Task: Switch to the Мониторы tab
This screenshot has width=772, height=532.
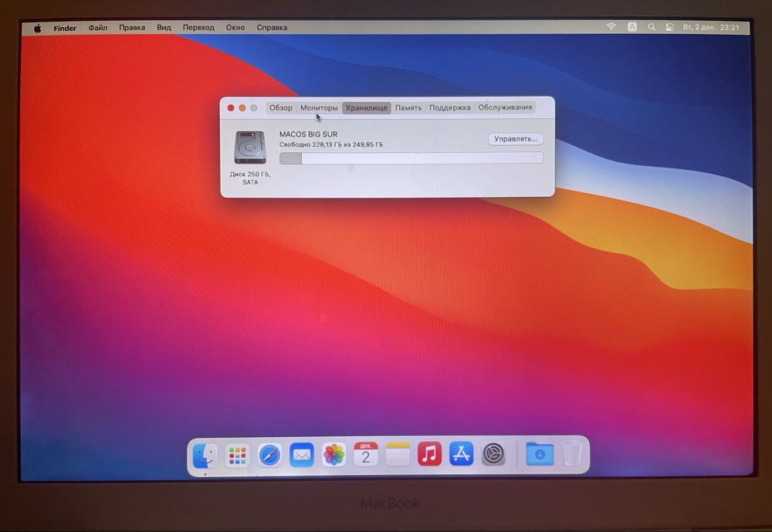Action: (x=319, y=108)
